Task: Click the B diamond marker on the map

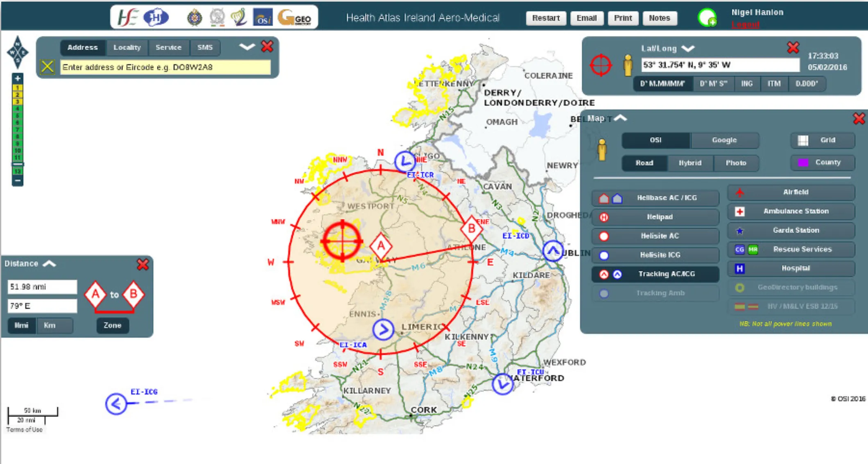Action: pos(472,229)
